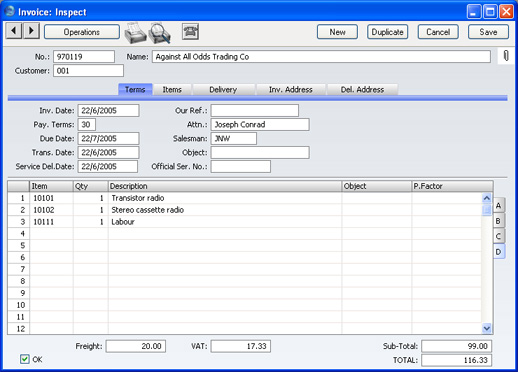Select item code 10101 cell

tap(51, 198)
